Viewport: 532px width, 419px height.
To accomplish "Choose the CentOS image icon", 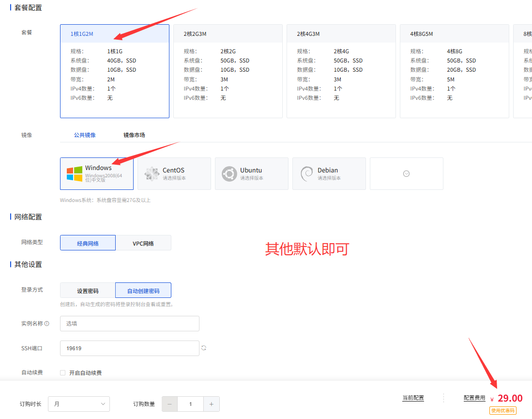I will click(x=152, y=174).
